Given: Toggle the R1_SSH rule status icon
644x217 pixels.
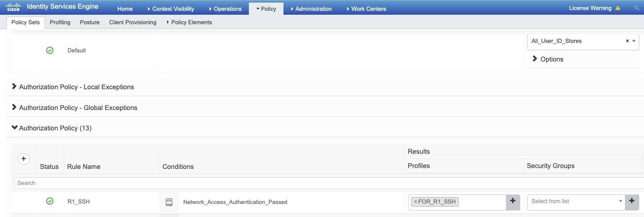Looking at the screenshot, I should (50, 201).
